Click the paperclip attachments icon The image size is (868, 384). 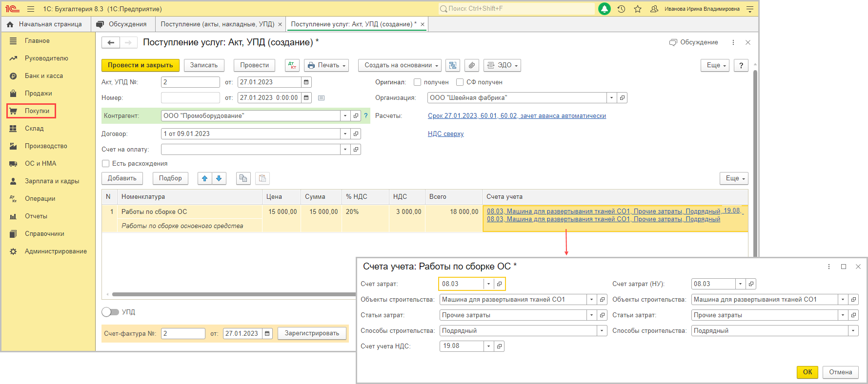471,65
